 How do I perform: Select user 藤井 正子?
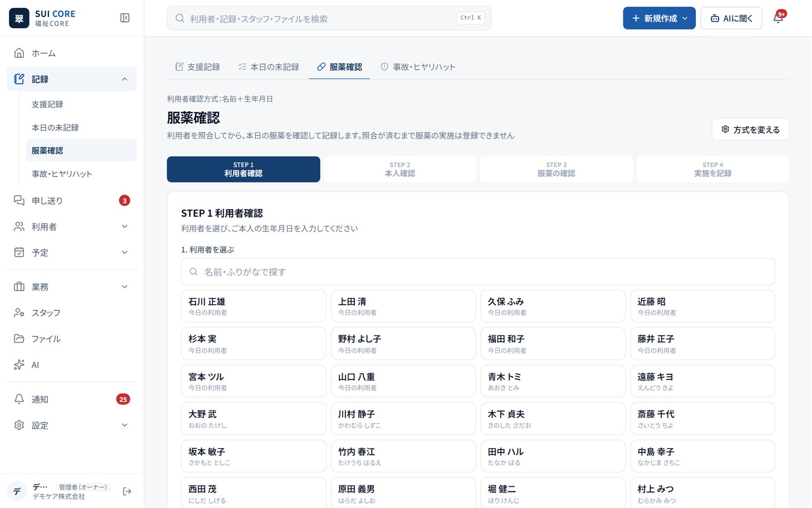(703, 343)
